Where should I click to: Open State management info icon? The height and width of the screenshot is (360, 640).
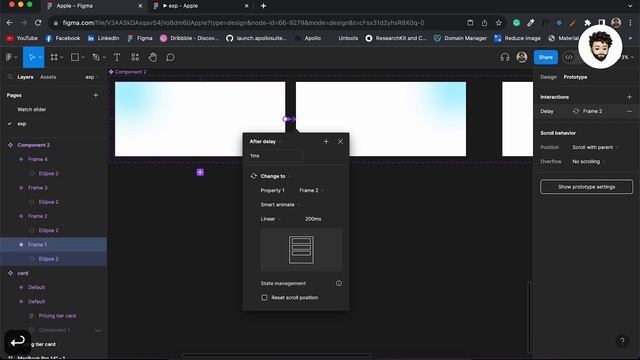tap(339, 283)
